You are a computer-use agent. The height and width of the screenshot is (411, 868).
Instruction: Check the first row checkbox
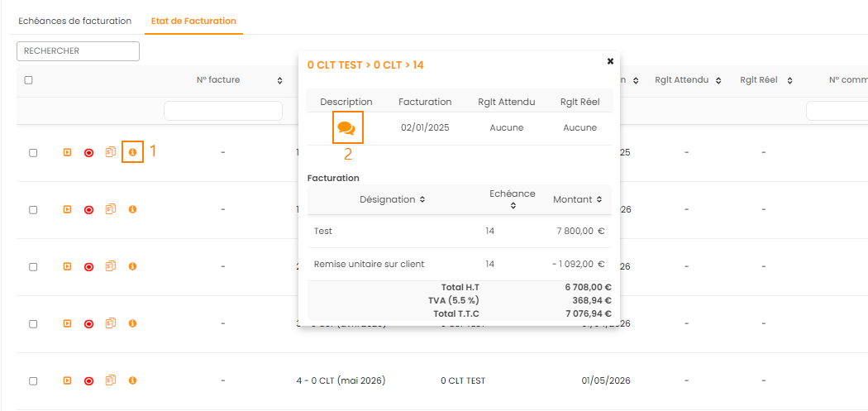(x=33, y=153)
